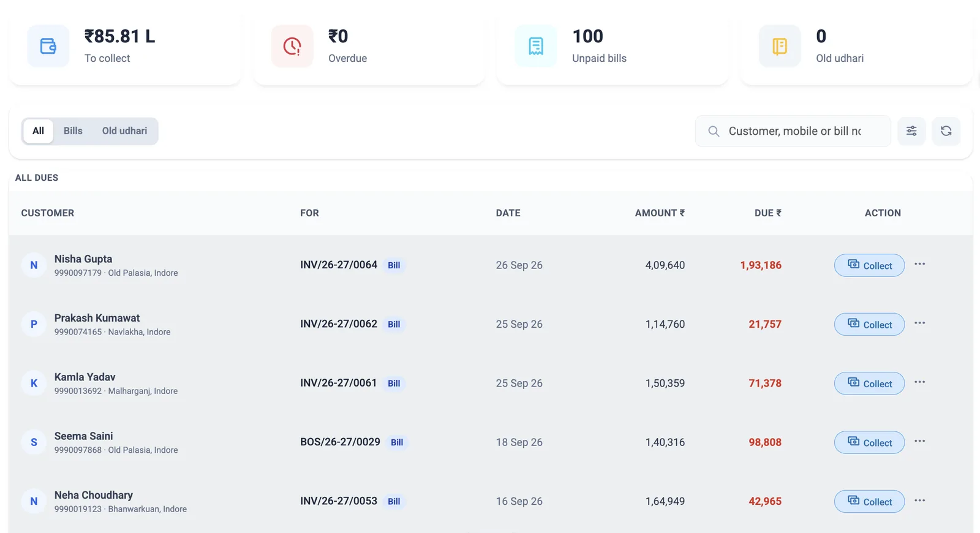Switch to the All tab
The width and height of the screenshot is (980, 533).
(x=38, y=131)
